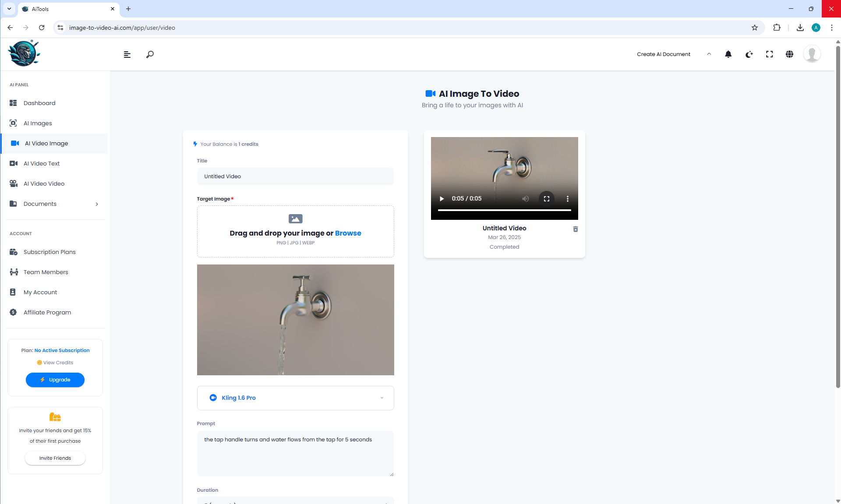Go to AI Video Text
The width and height of the screenshot is (841, 504).
(x=42, y=163)
